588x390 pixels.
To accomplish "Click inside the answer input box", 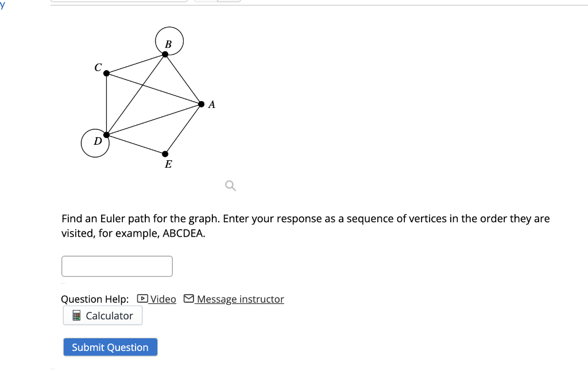I will tap(117, 266).
